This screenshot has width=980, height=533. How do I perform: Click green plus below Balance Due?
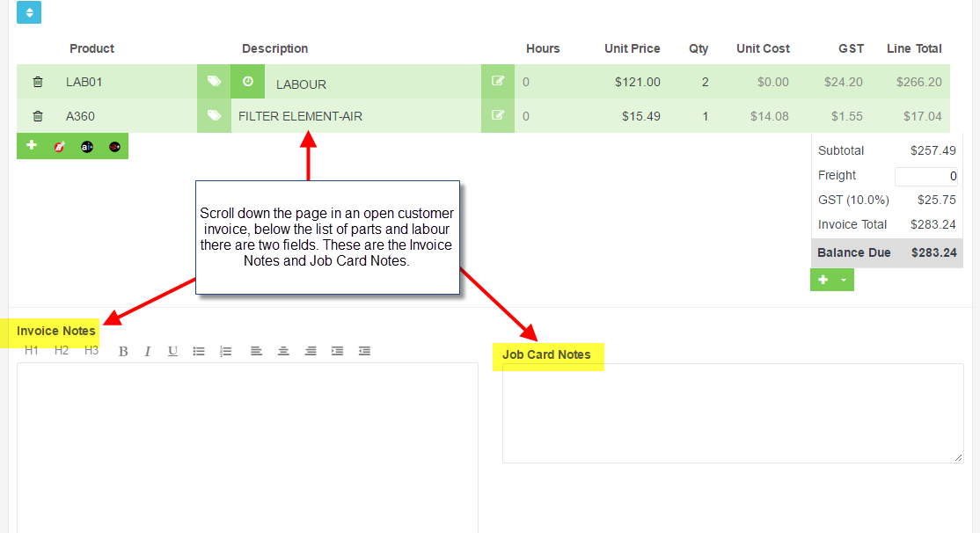tap(823, 280)
